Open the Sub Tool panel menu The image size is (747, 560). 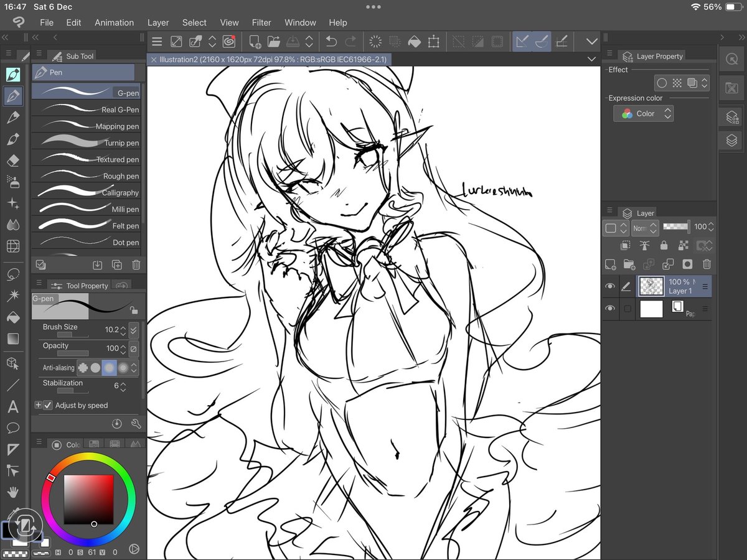click(x=39, y=55)
